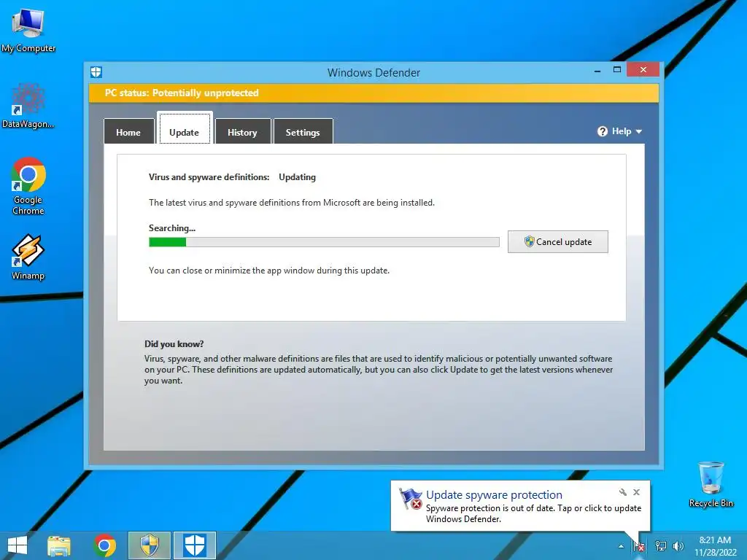Click the Windows Defender shield in title bar
747x560 pixels.
tap(96, 72)
